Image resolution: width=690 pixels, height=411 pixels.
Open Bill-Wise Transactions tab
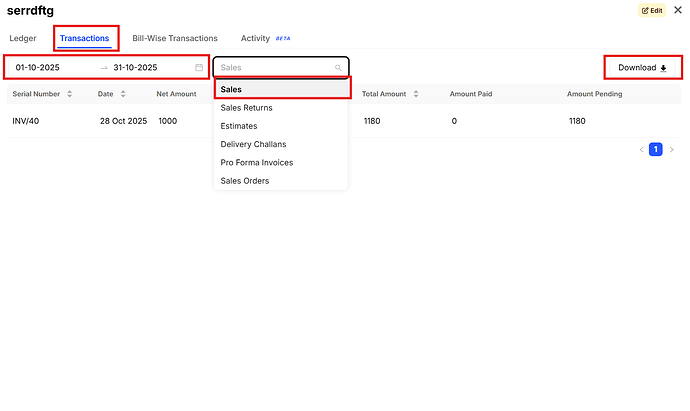click(175, 38)
